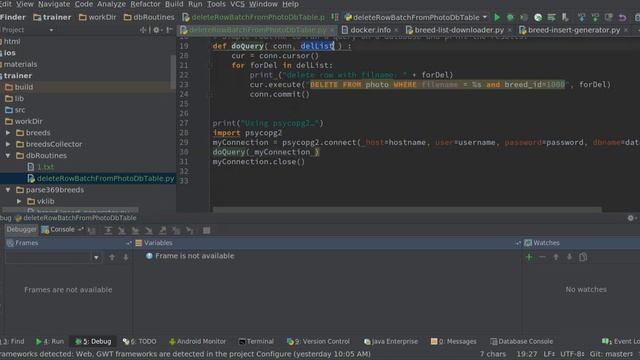Image resolution: width=640 pixels, height=360 pixels.
Task: Click the scroll from source crosshair icon
Action: click(x=143, y=30)
